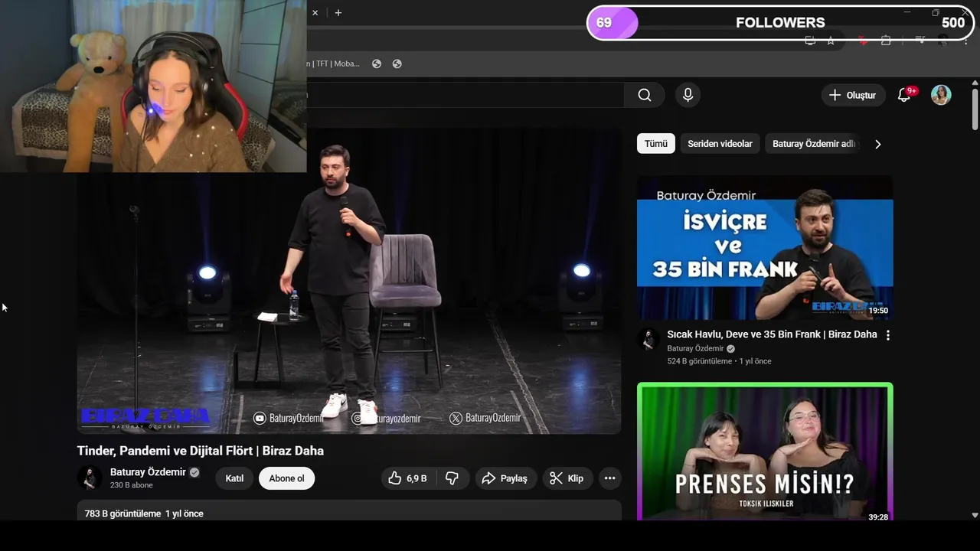Start voice search with the microphone icon
Screen dimensions: 980x551
[x=688, y=95]
